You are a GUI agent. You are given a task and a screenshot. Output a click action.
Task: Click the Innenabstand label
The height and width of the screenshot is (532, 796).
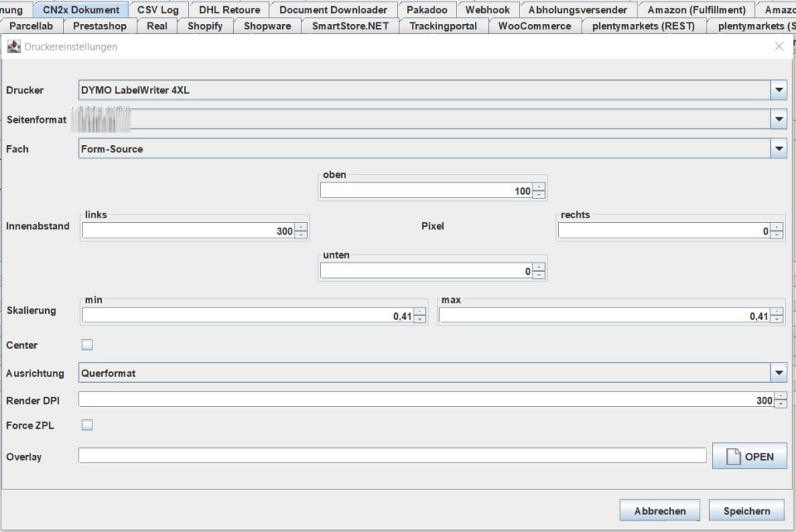(37, 226)
